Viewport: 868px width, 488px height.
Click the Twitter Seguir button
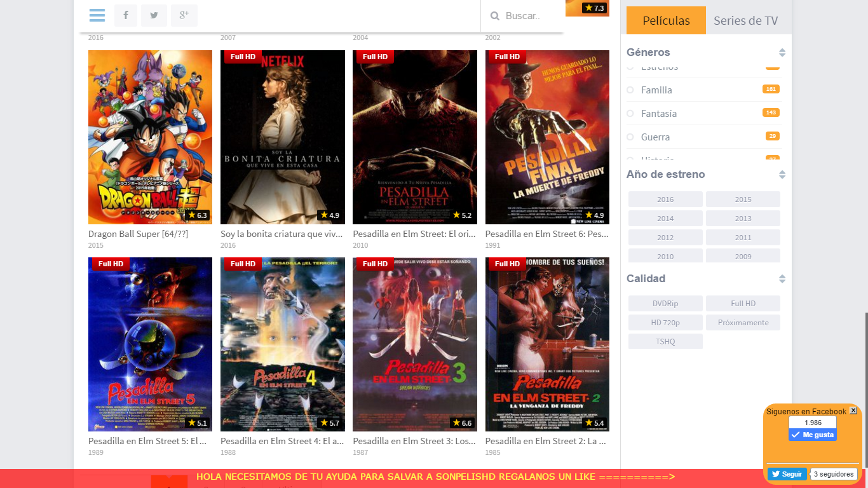coord(787,474)
